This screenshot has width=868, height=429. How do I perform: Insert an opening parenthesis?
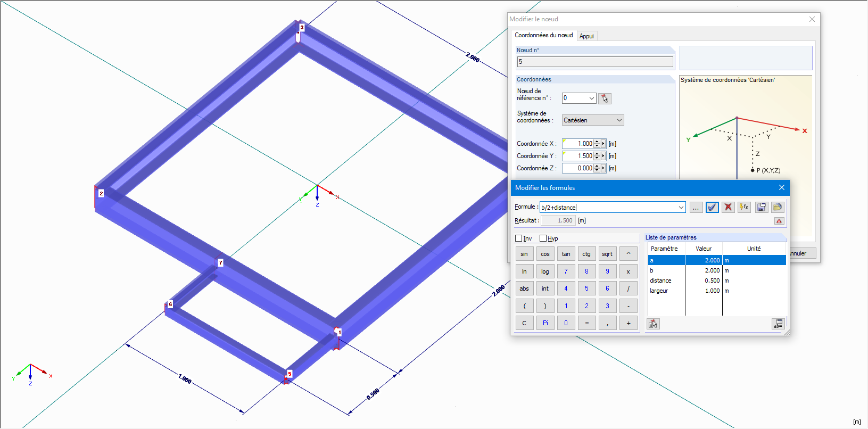click(524, 306)
